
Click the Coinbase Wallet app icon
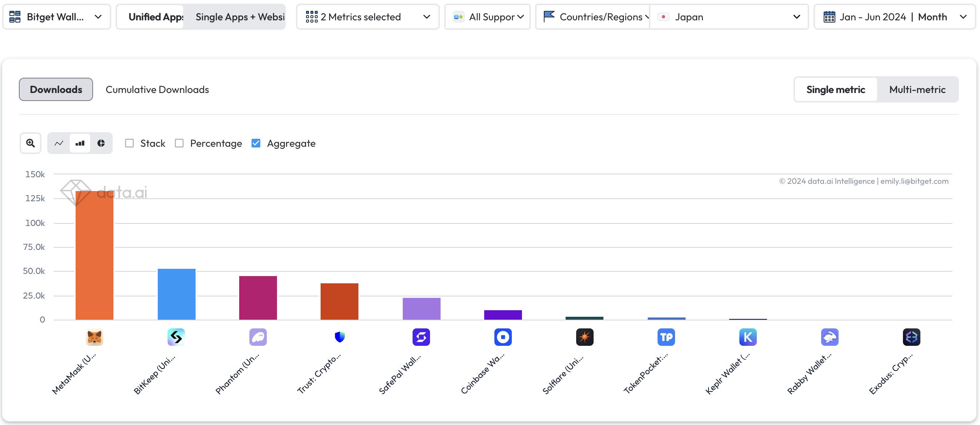(503, 337)
